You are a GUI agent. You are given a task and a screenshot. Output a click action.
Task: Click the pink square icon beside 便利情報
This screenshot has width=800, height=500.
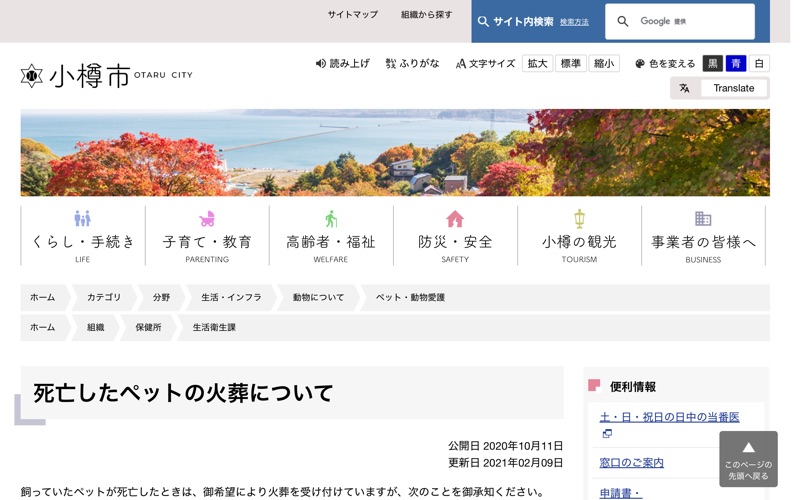(594, 385)
